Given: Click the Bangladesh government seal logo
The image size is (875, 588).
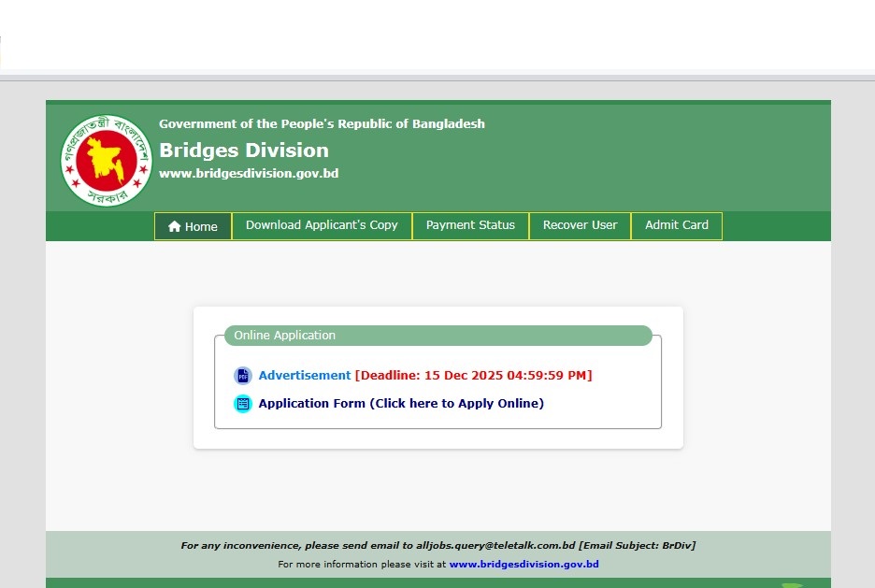Looking at the screenshot, I should point(106,161).
